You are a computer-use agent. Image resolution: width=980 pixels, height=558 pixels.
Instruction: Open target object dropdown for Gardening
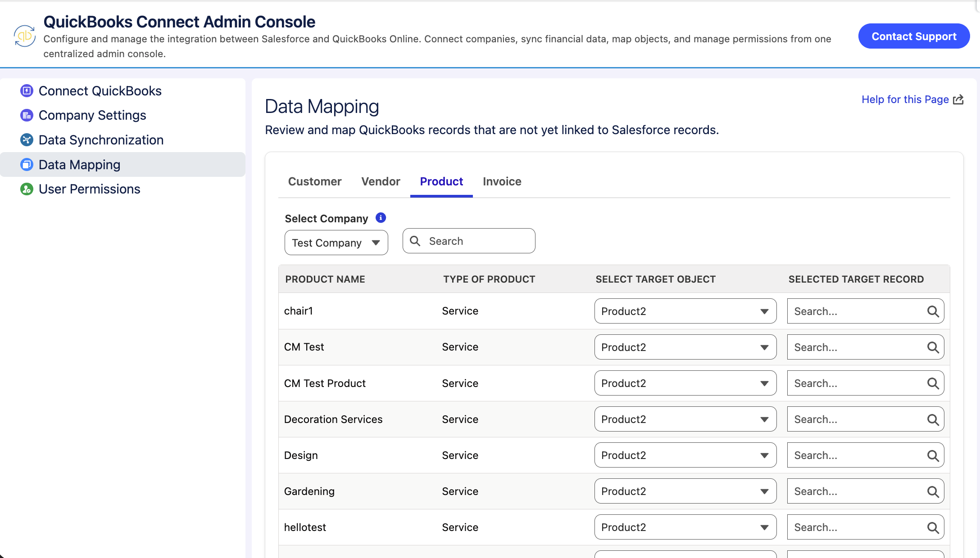click(x=685, y=491)
